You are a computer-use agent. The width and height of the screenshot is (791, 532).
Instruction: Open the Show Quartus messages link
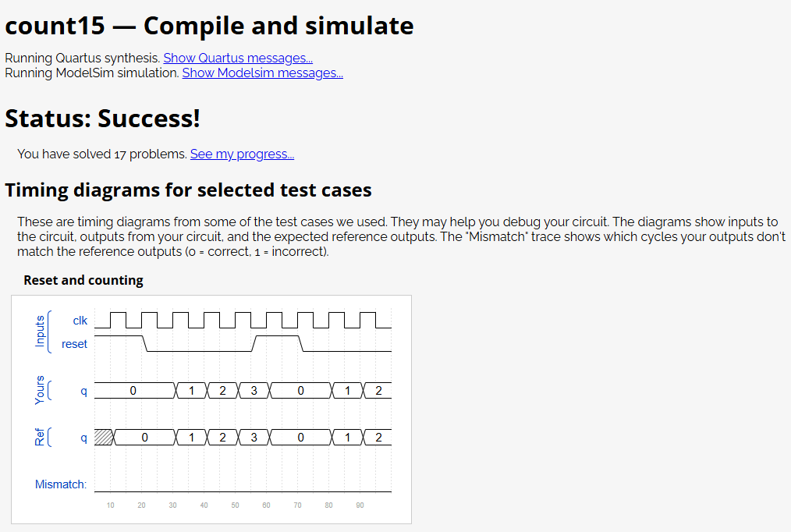coord(238,58)
